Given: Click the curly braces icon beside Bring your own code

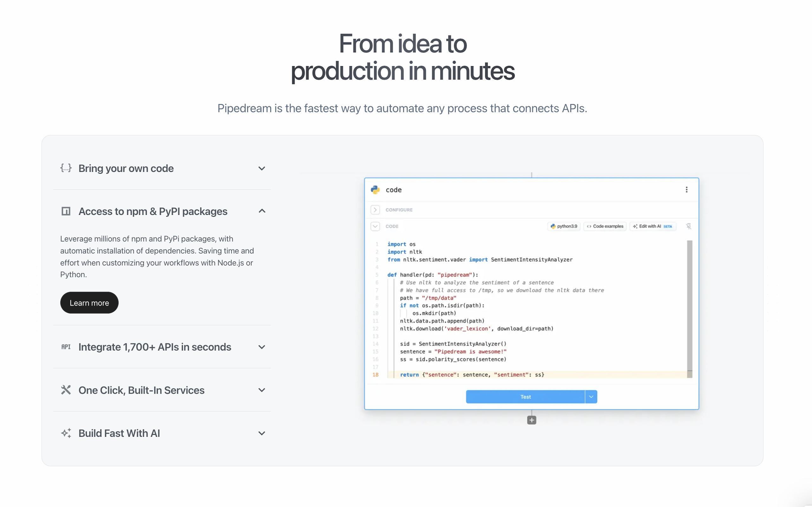Looking at the screenshot, I should 66,168.
